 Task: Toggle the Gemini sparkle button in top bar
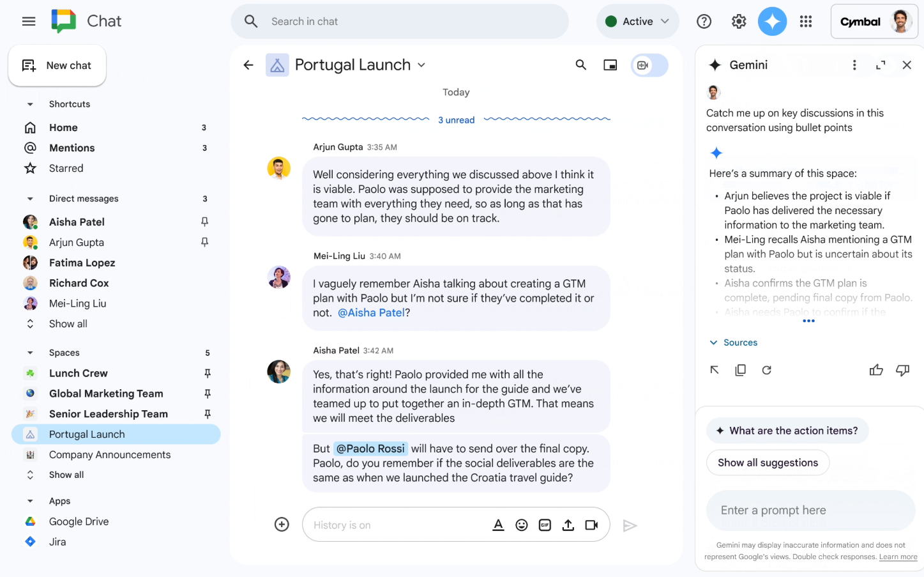tap(772, 22)
